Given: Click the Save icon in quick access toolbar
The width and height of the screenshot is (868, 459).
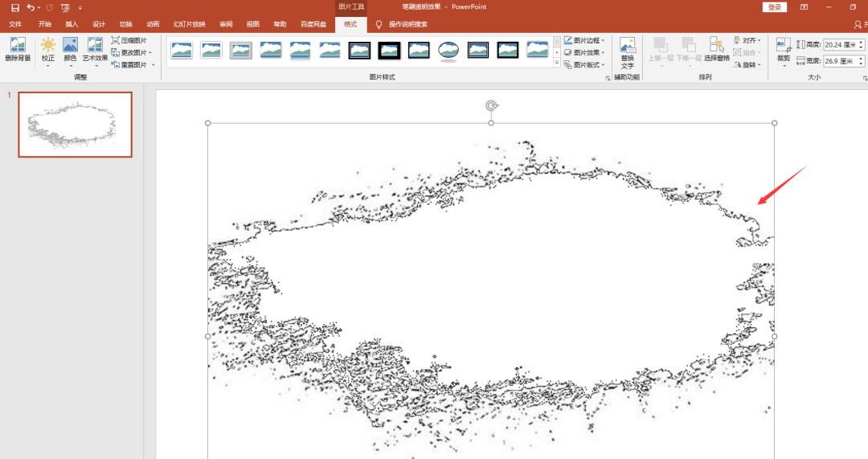Looking at the screenshot, I should pyautogui.click(x=15, y=8).
